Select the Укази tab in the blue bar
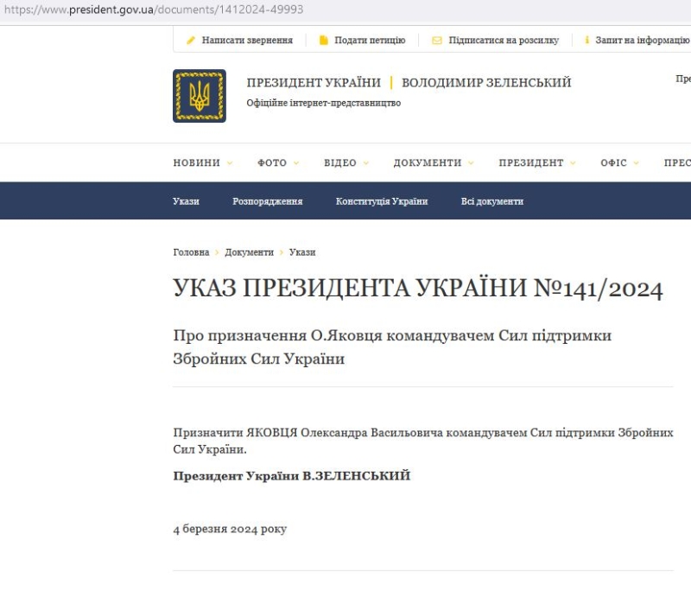The image size is (691, 616). pos(186,201)
